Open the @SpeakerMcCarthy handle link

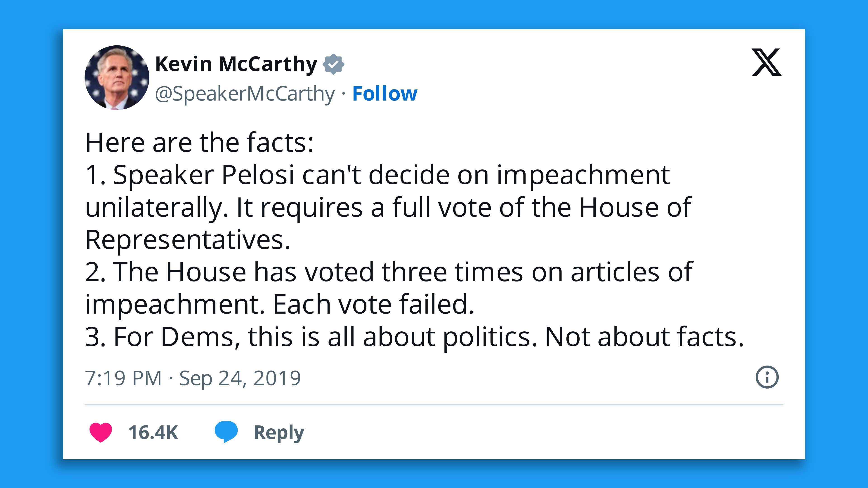pos(245,94)
